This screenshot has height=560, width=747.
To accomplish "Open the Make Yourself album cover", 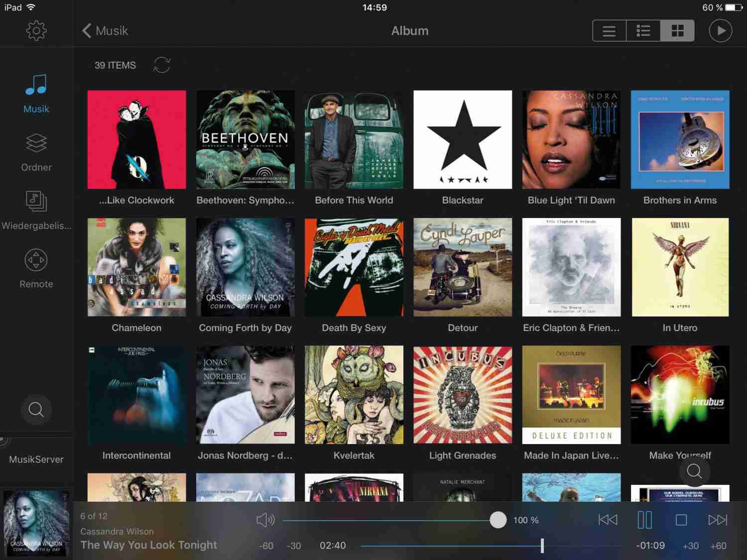I will coord(680,395).
